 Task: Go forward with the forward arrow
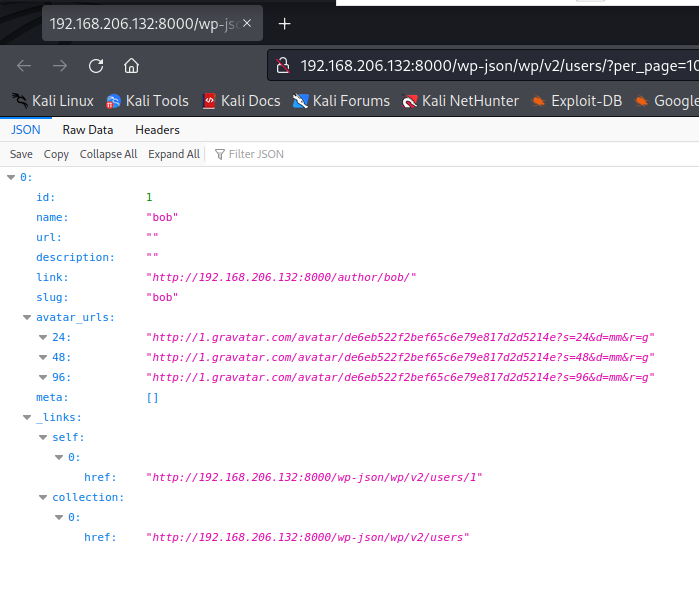click(60, 66)
